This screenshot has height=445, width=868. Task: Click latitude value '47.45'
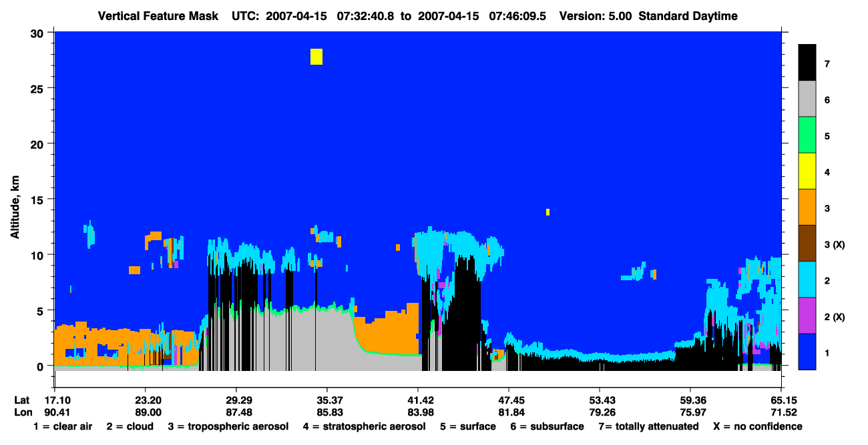point(509,400)
